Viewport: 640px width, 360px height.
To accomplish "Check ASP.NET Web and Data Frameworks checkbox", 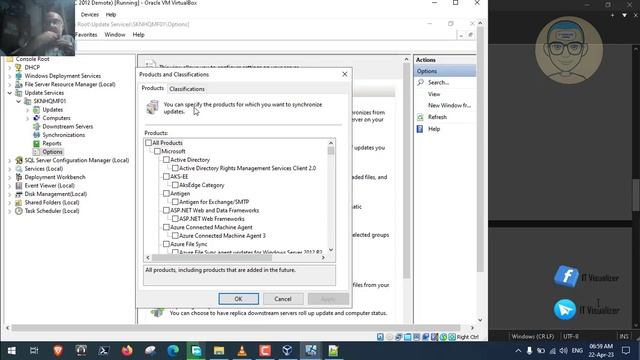I will [166, 210].
